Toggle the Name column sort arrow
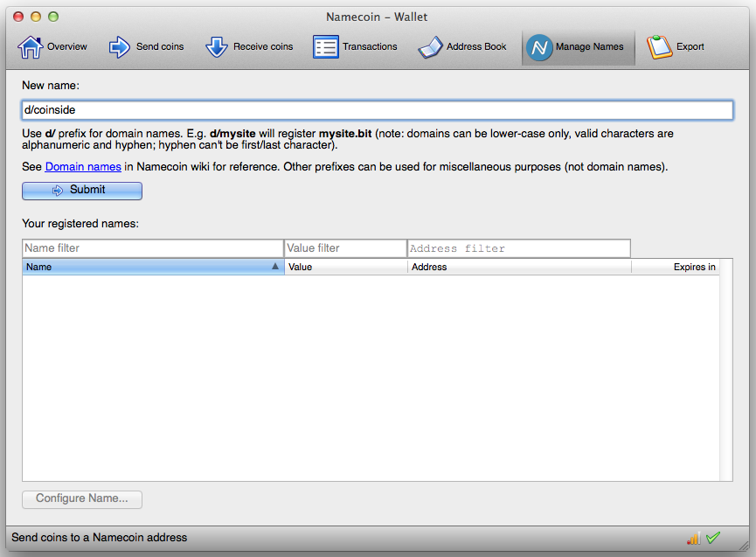Screen dimensions: 756x557 275,266
